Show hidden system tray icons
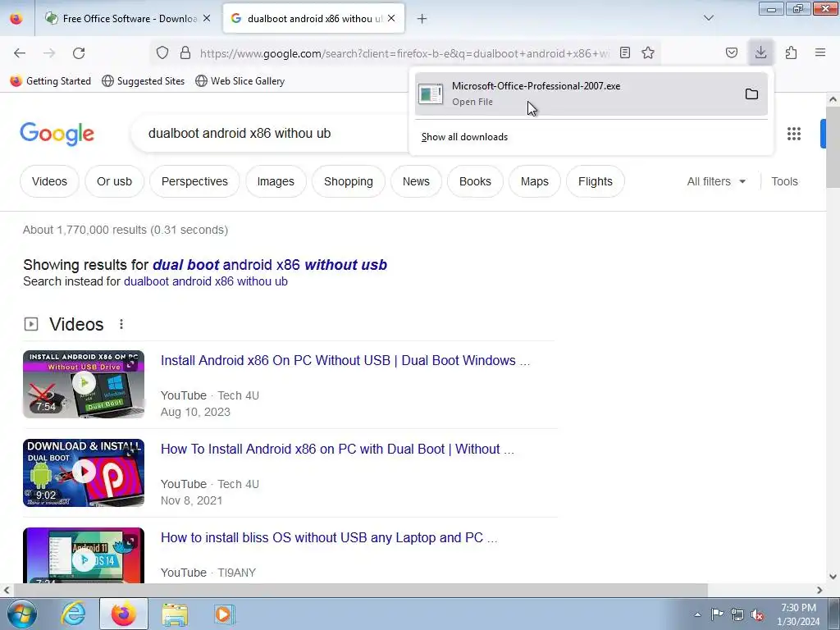Screen dimensions: 840x630 (697, 614)
